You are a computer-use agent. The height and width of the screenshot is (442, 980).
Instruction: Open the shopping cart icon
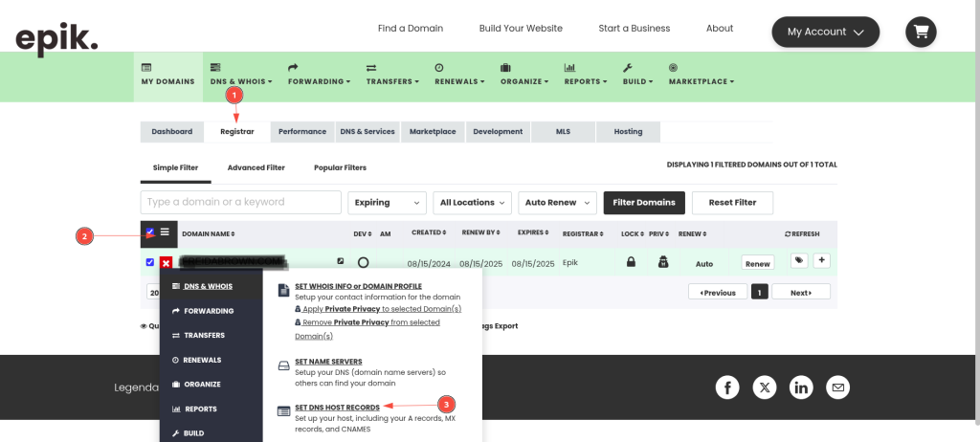tap(921, 32)
